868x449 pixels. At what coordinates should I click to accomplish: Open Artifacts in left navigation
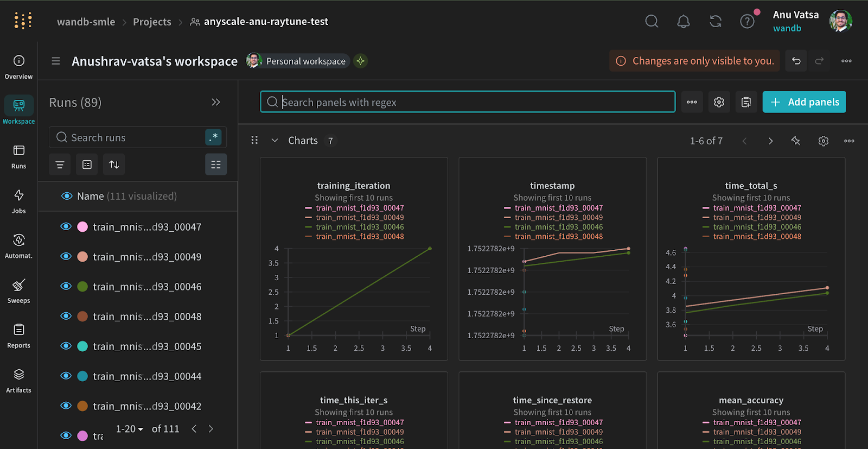tap(18, 381)
